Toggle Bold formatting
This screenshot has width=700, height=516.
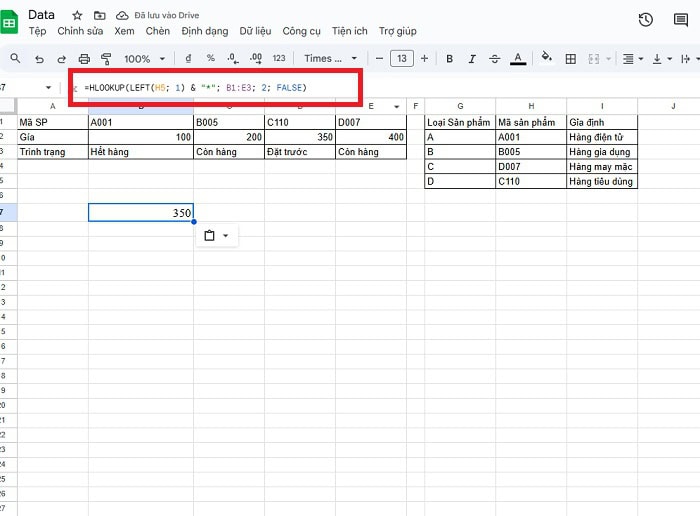coord(449,59)
